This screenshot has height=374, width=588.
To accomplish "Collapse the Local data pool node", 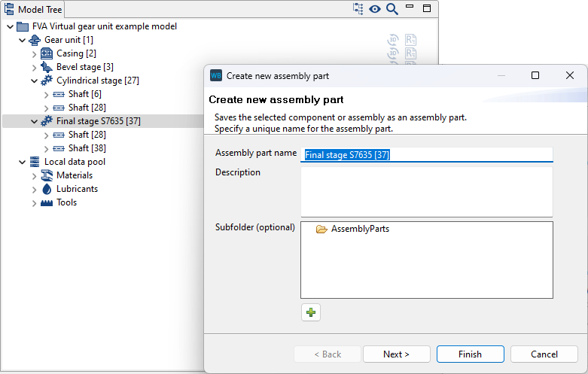I will pyautogui.click(x=23, y=162).
